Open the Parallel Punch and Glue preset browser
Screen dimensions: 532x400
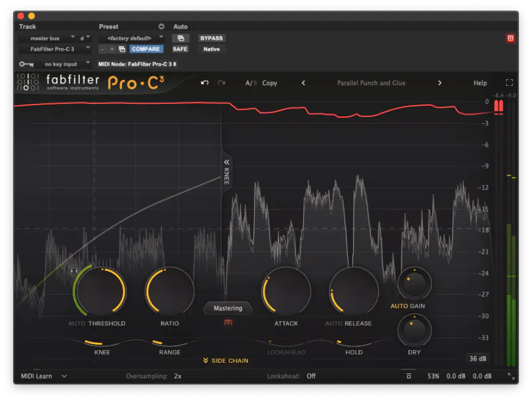[x=371, y=83]
